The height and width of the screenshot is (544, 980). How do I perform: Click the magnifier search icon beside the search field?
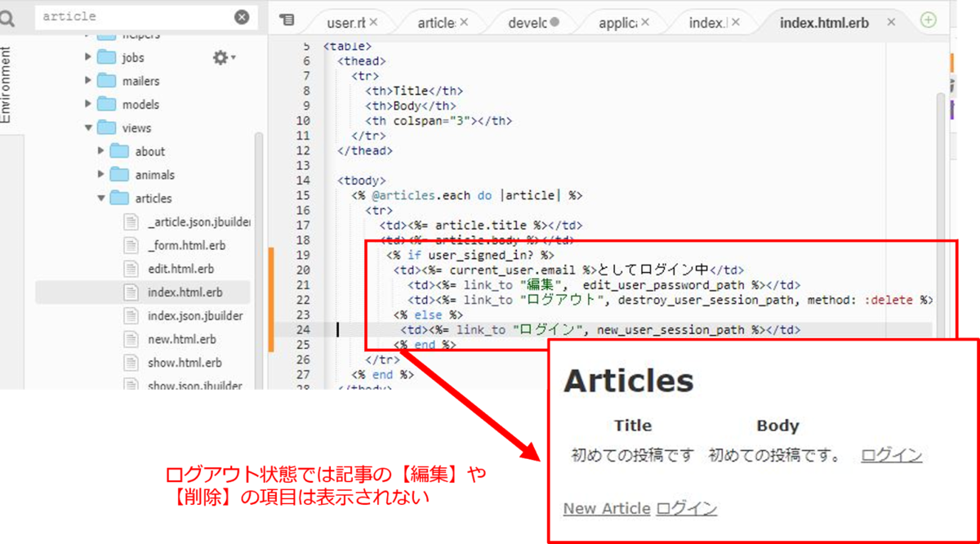7,20
